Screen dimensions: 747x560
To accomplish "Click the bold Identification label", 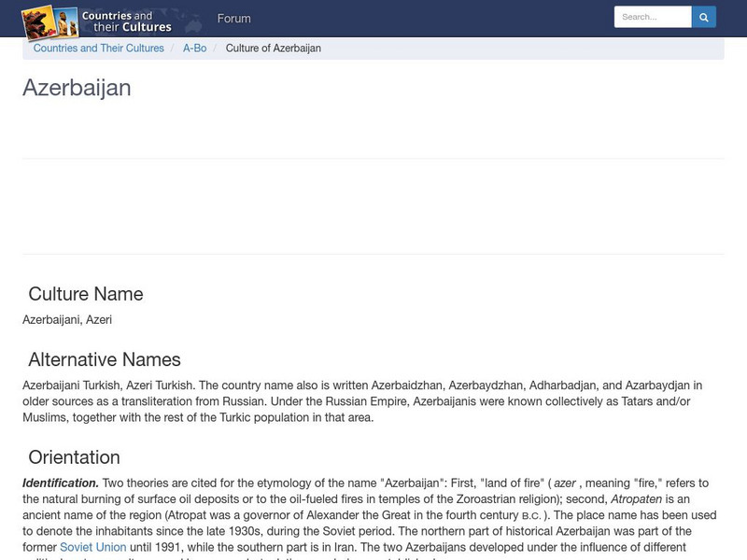I will [61, 483].
